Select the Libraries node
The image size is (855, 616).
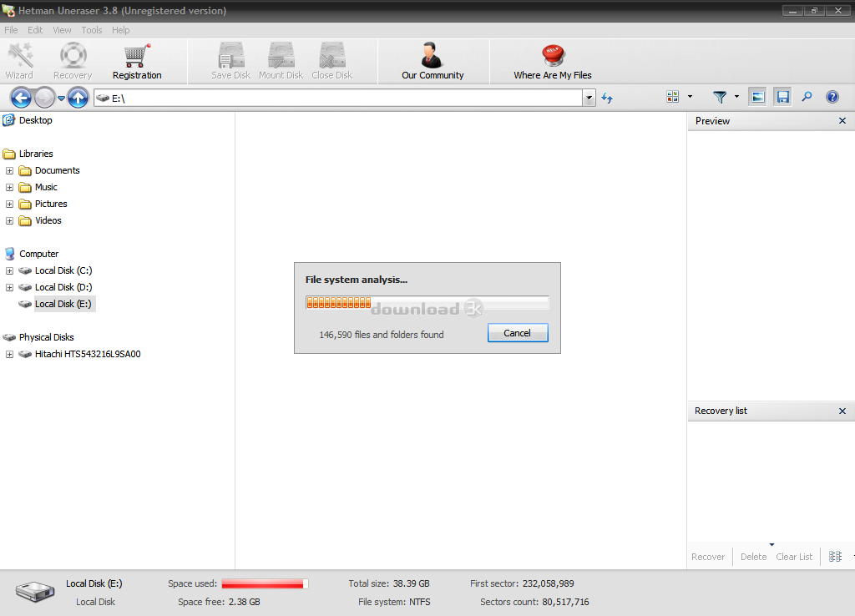[36, 154]
